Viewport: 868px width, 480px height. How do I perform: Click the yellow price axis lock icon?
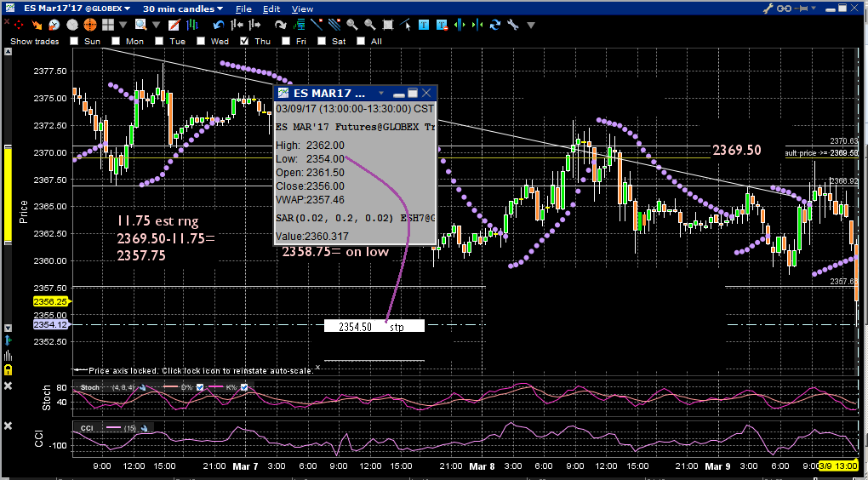click(x=8, y=370)
